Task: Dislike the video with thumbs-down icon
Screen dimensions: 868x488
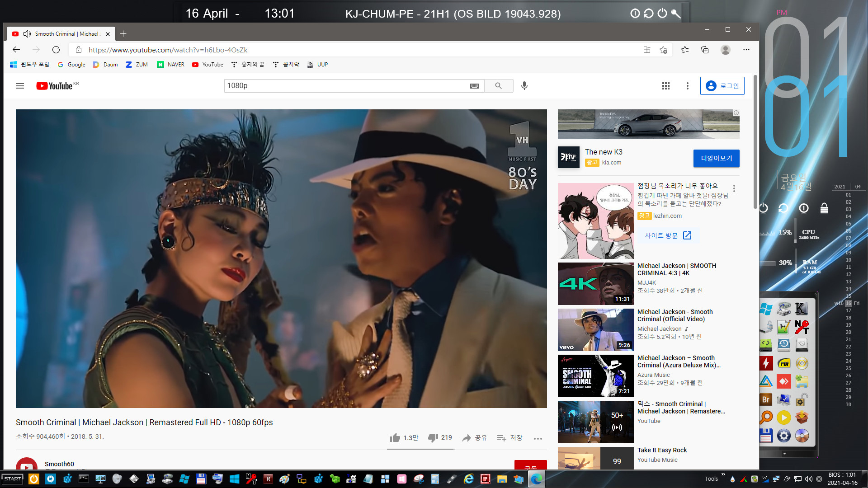Action: tap(433, 437)
